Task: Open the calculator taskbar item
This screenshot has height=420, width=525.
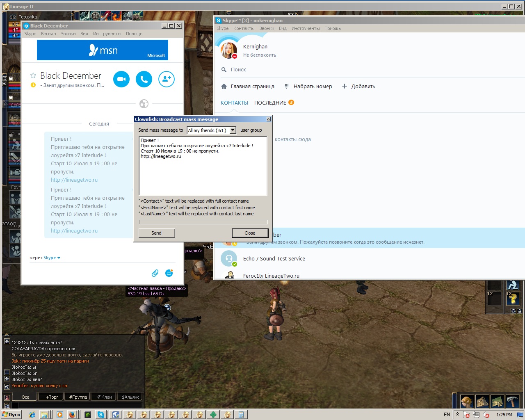Action: point(241,415)
